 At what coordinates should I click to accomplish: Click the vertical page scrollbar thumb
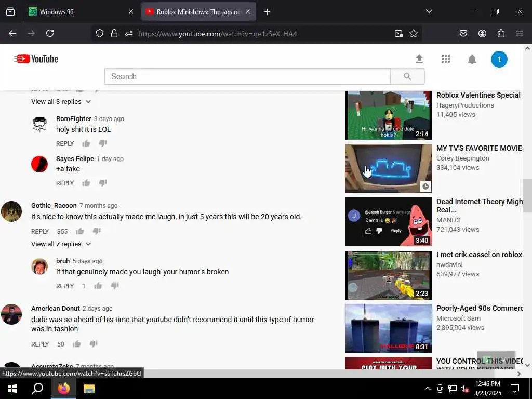pos(527,196)
